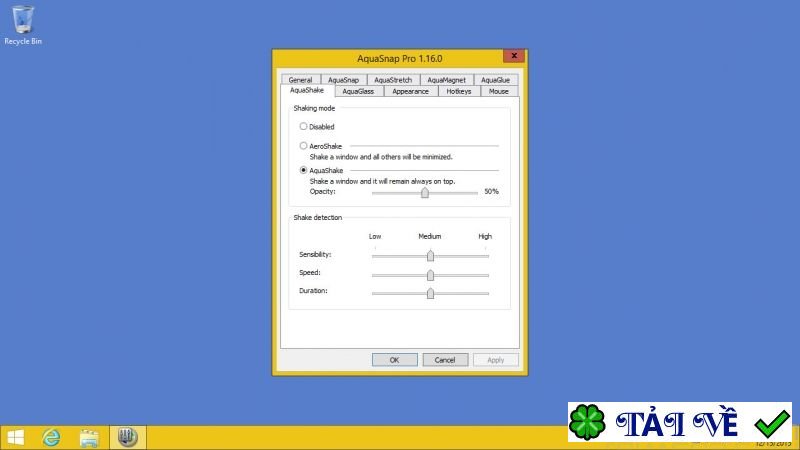This screenshot has width=800, height=450.
Task: Open the Windows Start button
Action: [15, 437]
